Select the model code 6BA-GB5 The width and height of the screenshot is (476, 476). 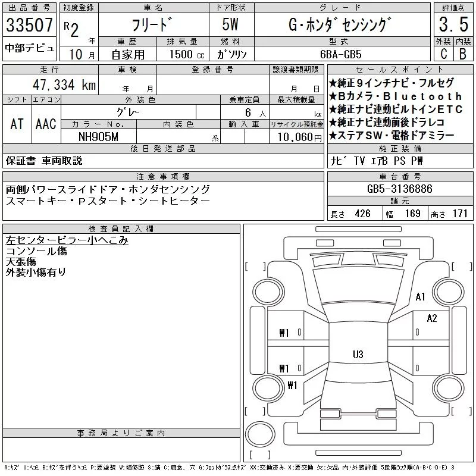(341, 54)
